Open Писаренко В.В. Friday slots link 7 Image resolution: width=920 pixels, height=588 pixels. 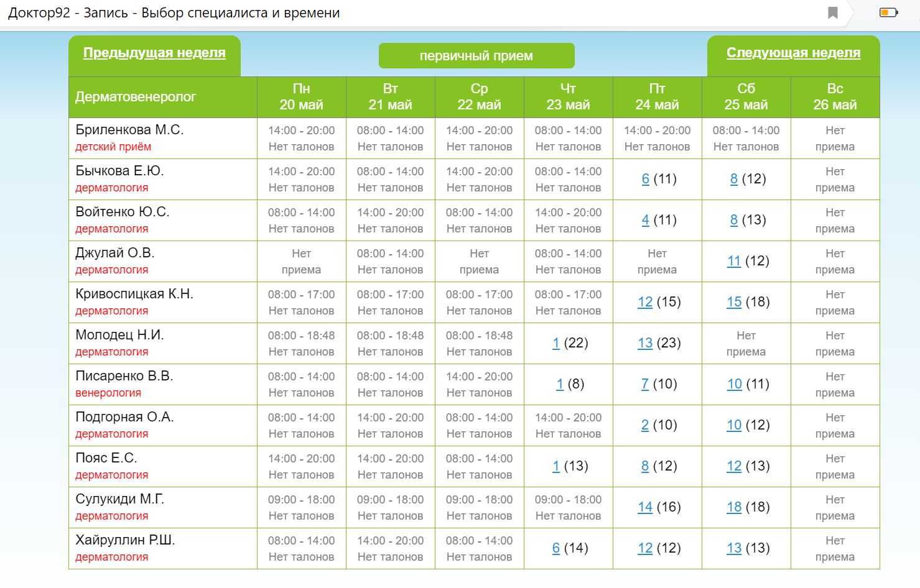pos(645,384)
